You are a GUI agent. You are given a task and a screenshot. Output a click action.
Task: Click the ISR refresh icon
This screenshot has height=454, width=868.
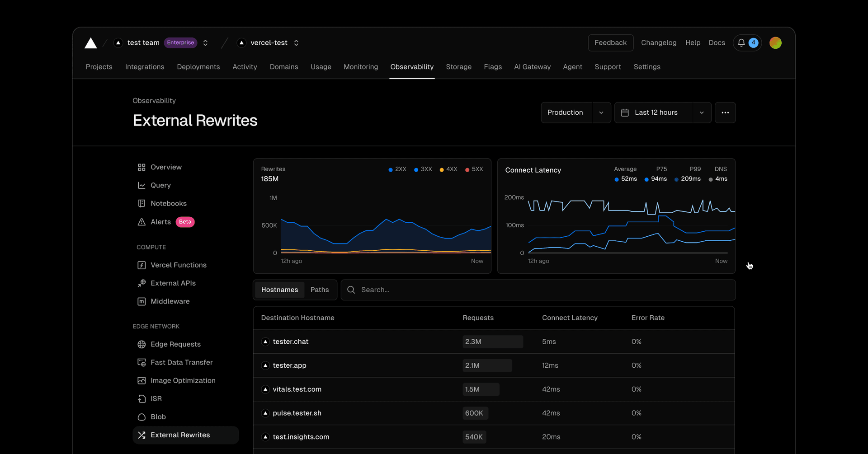[x=142, y=399]
